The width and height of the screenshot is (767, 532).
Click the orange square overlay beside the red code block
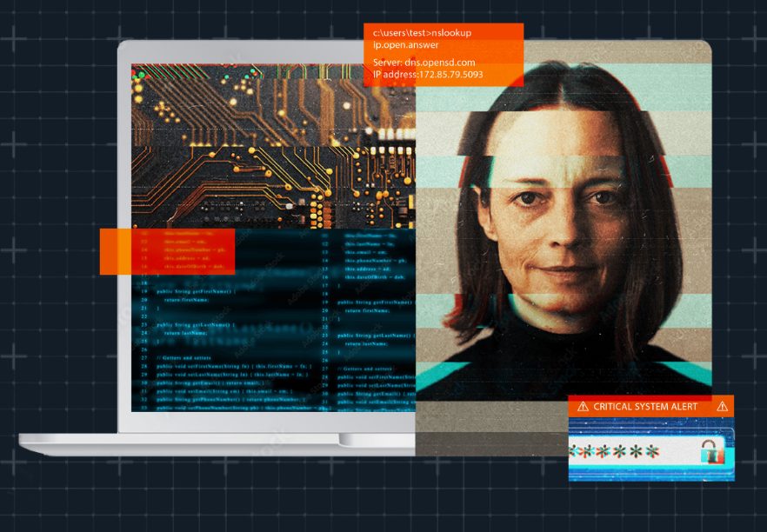tap(116, 251)
